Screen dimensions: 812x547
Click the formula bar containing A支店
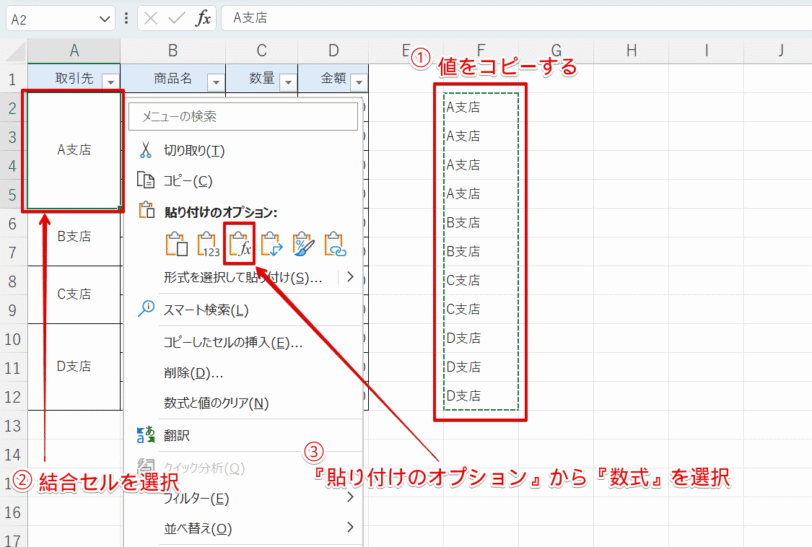tap(516, 18)
